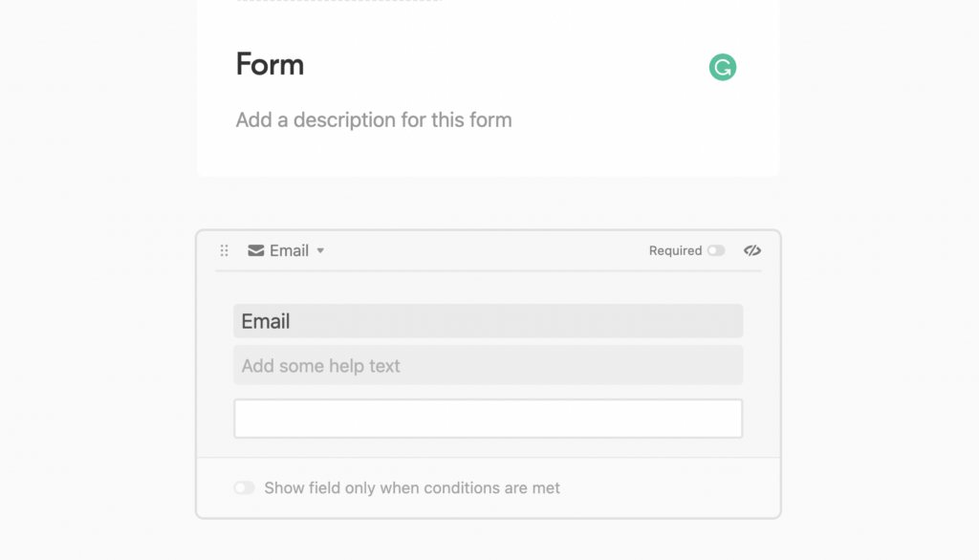Viewport: 979px width, 560px height.
Task: Select the white form header card
Action: pos(489,87)
